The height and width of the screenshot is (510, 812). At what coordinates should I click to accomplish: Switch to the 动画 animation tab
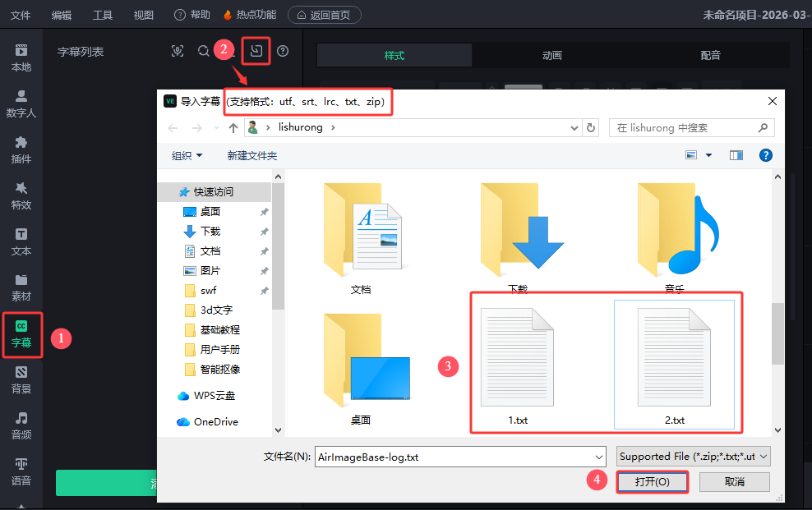coord(551,55)
